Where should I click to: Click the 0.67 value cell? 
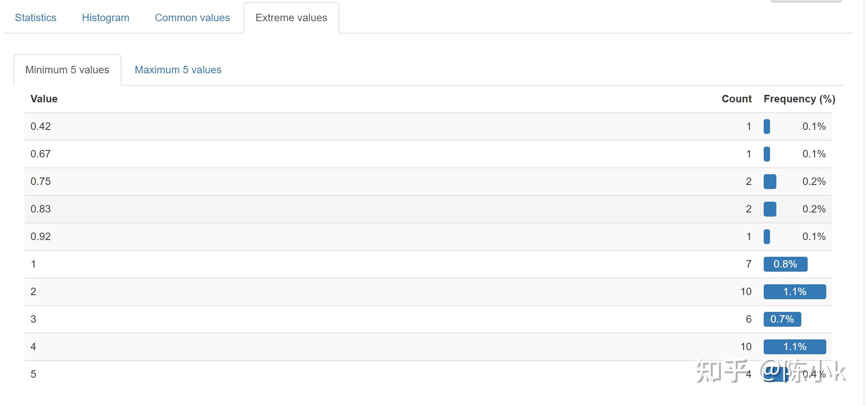click(41, 154)
